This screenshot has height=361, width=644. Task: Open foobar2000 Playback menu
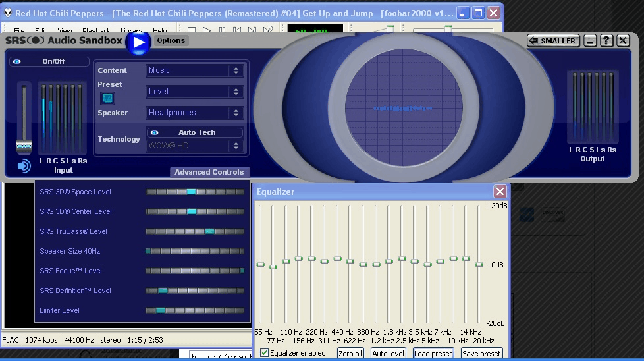pyautogui.click(x=96, y=30)
